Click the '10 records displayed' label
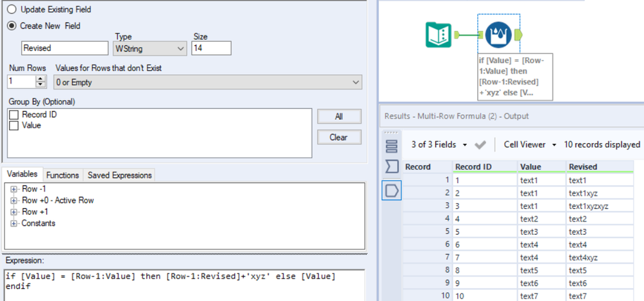The height and width of the screenshot is (301, 644). [602, 144]
